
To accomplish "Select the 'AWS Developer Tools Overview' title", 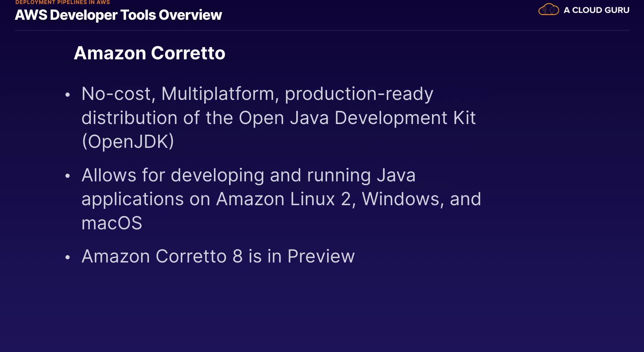I will coord(118,15).
